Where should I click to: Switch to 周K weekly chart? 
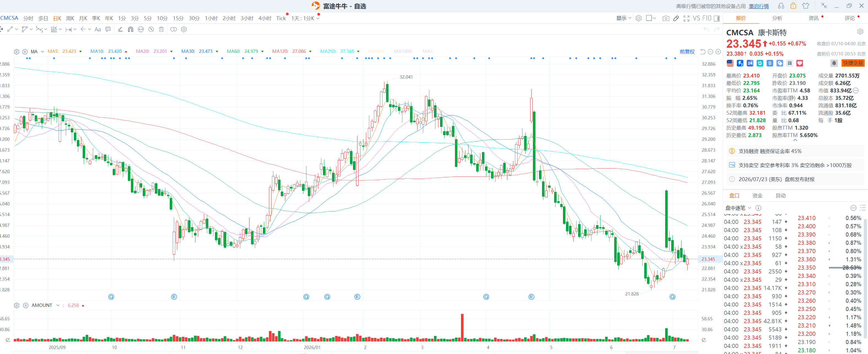70,18
